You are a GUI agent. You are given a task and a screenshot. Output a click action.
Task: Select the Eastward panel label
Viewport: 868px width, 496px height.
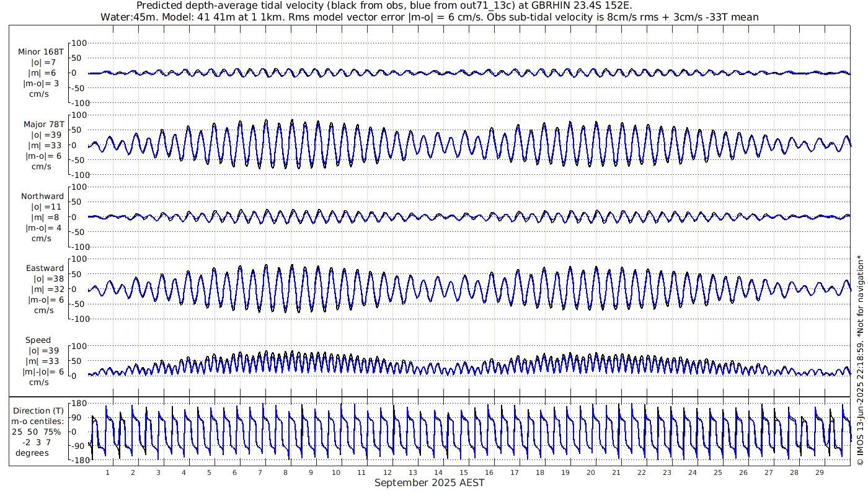pyautogui.click(x=45, y=268)
